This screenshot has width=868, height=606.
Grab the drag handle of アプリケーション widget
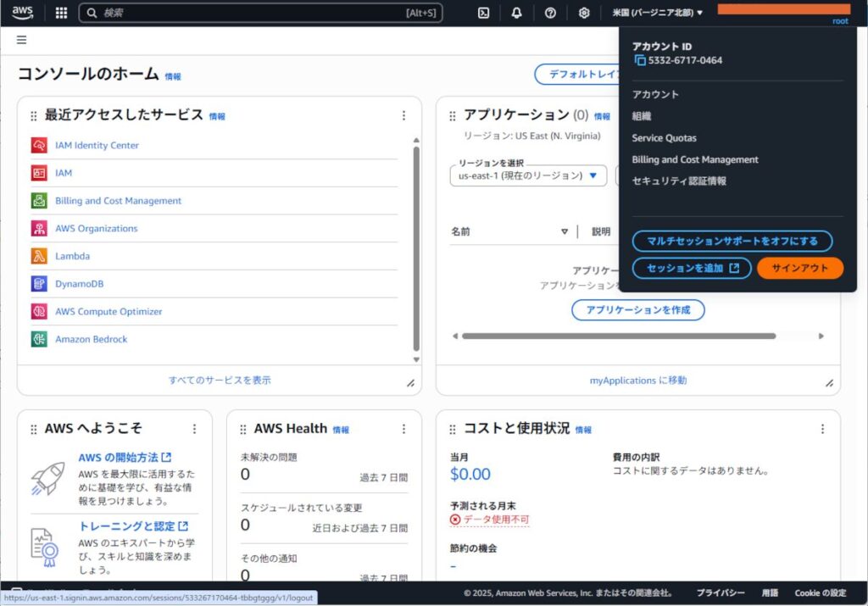click(453, 115)
